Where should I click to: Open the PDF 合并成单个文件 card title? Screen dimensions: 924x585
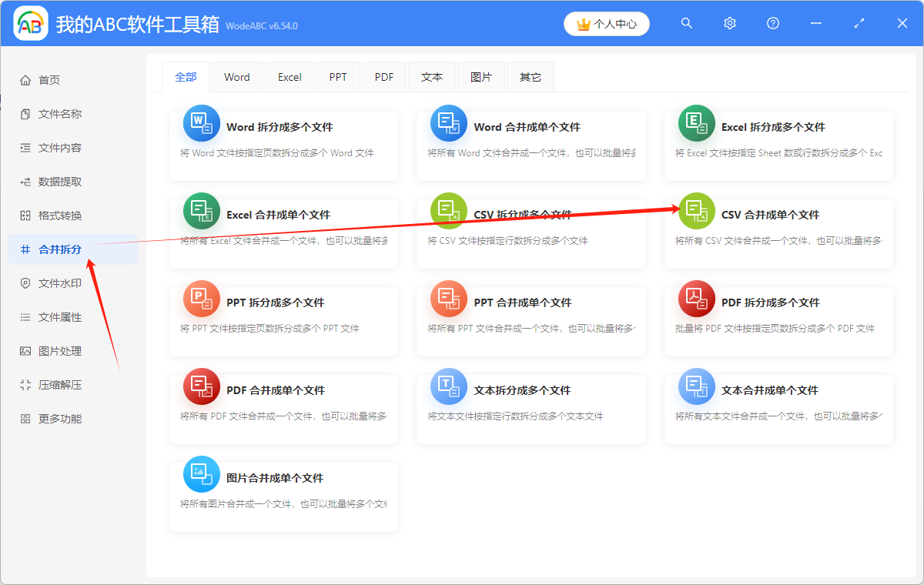pyautogui.click(x=276, y=390)
